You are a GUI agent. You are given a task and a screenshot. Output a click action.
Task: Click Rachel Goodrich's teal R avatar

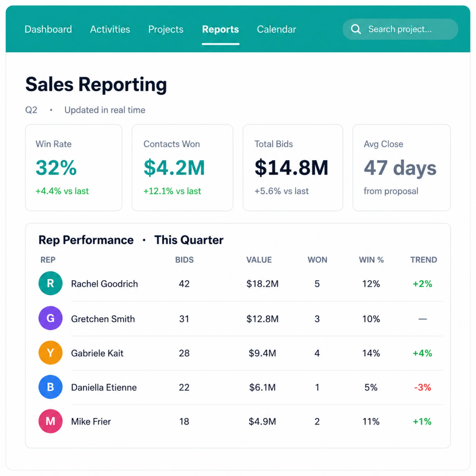pos(50,283)
